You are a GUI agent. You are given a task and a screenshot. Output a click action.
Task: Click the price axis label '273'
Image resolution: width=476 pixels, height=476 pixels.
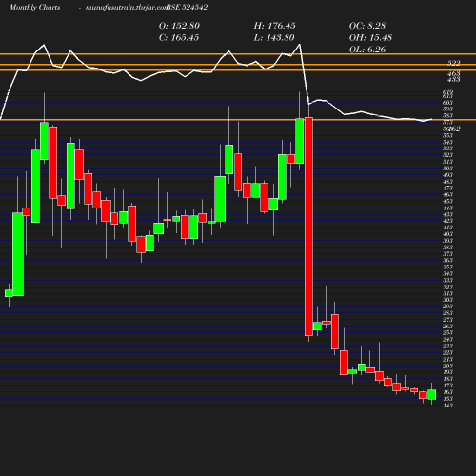[x=447, y=320]
